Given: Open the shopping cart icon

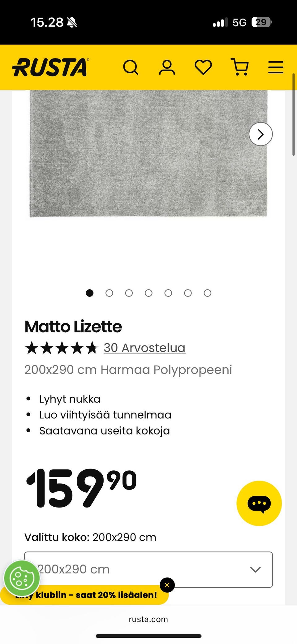Looking at the screenshot, I should (x=240, y=67).
